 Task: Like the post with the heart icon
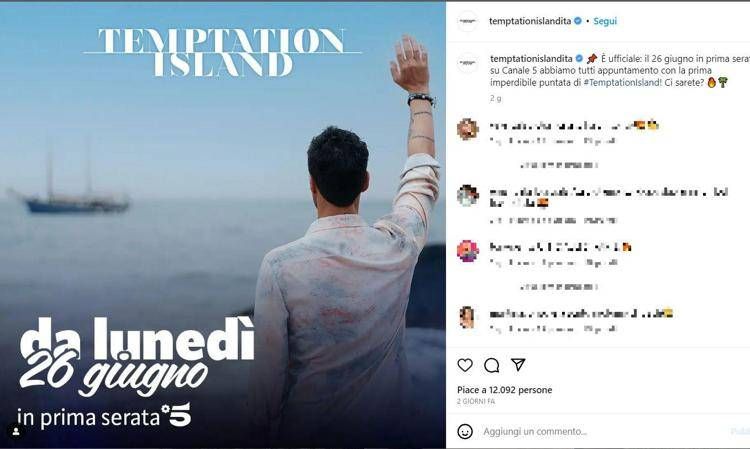point(465,365)
